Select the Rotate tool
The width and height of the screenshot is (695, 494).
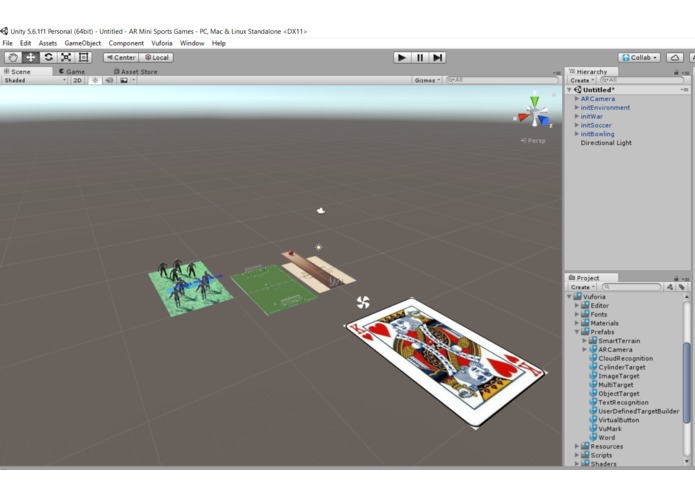point(48,57)
